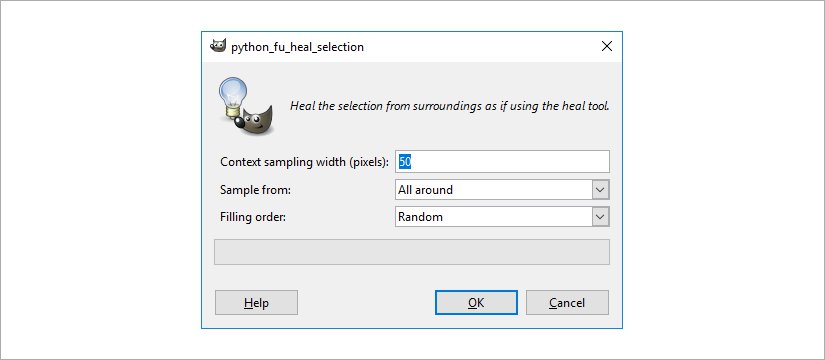Click the 'Random' combo box text
825x360 pixels.
[420, 217]
